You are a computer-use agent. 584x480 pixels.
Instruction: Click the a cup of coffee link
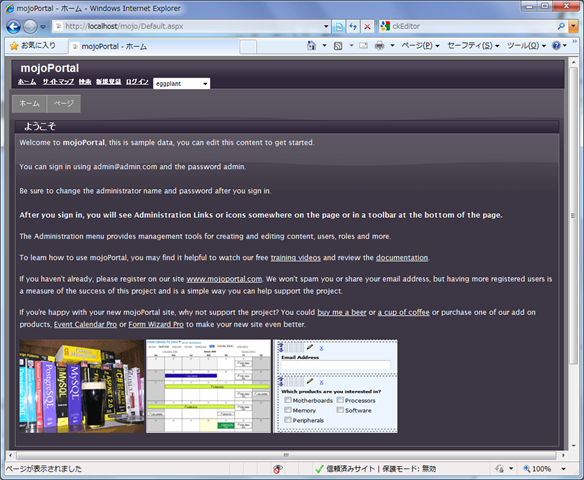click(x=404, y=312)
